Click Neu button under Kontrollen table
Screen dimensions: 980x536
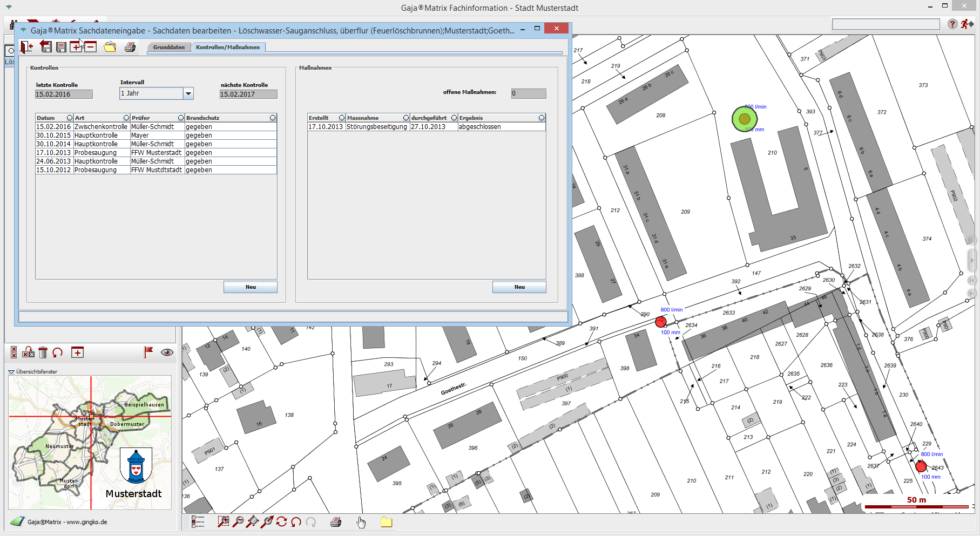[251, 287]
